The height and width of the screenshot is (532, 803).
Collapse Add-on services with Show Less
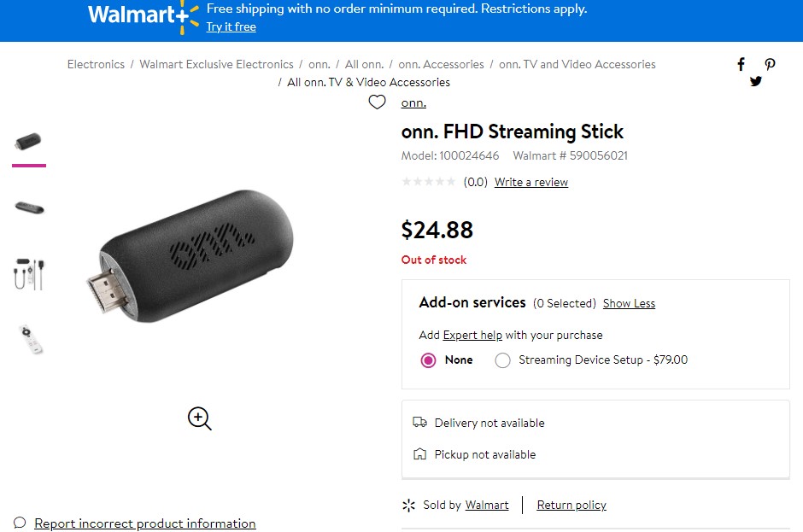coord(629,303)
